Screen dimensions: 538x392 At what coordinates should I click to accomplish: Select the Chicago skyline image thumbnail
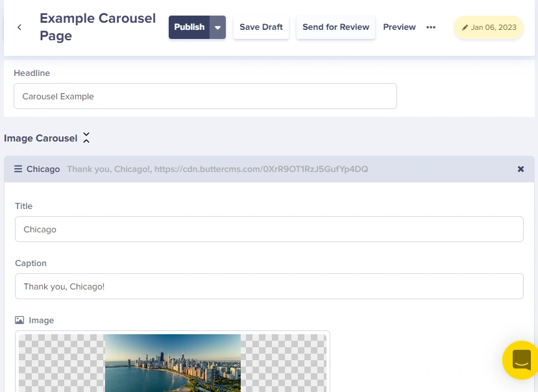coord(173,363)
